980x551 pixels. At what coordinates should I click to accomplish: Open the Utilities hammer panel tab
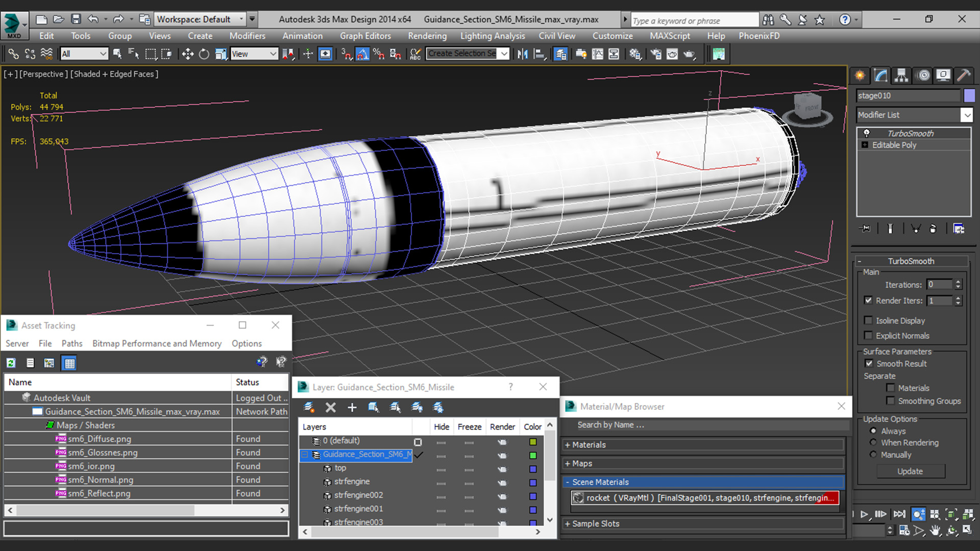coord(964,76)
